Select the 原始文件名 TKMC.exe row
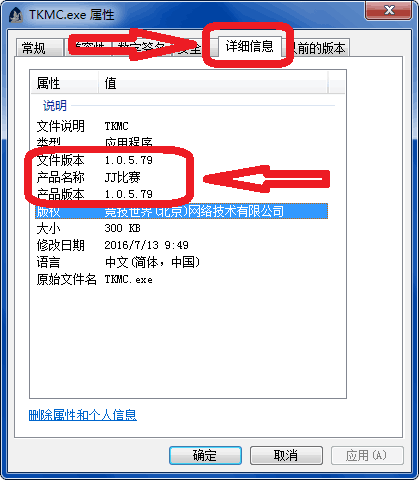419x480 pixels. click(182, 279)
